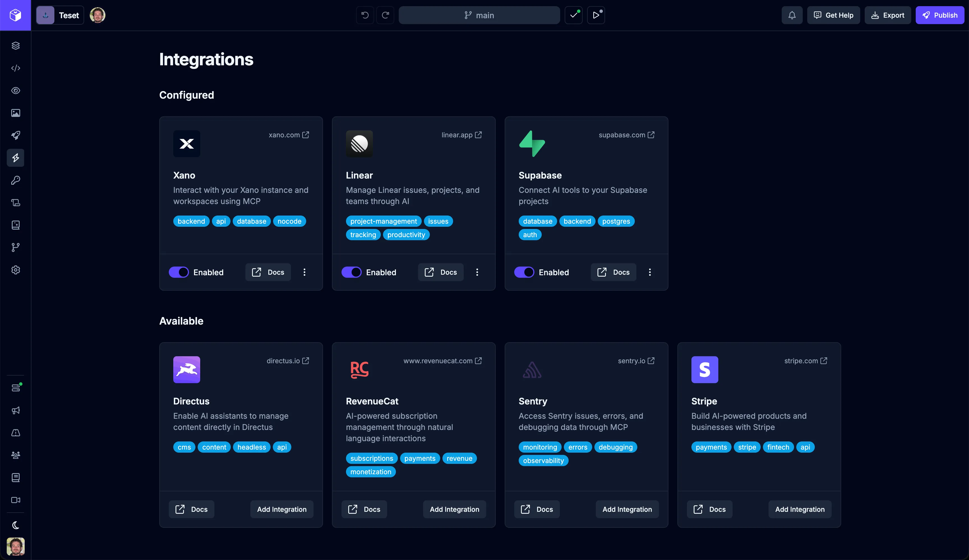Click the Rocket deploy icon in the sidebar
The width and height of the screenshot is (969, 560).
(x=15, y=135)
